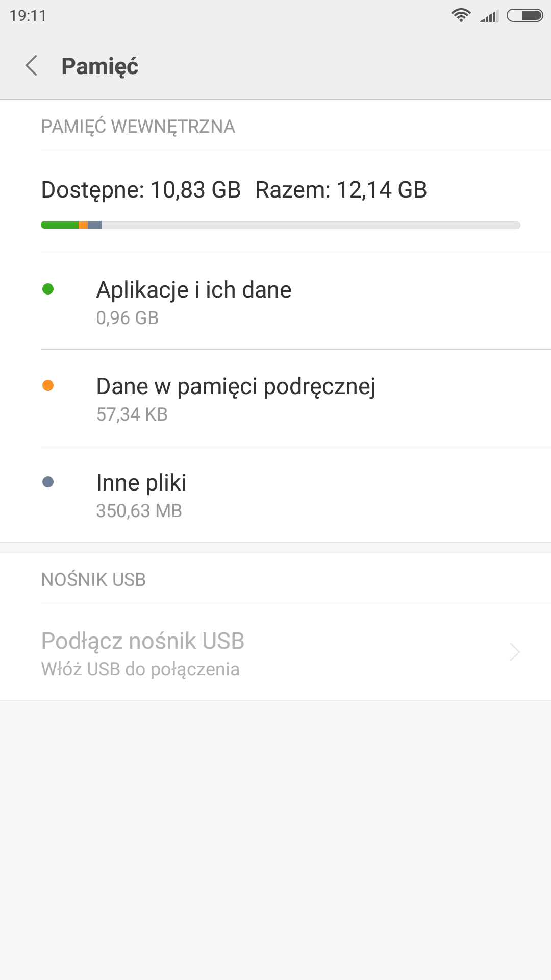This screenshot has width=551, height=980.
Task: Tap the orange cache data dot
Action: [x=48, y=386]
